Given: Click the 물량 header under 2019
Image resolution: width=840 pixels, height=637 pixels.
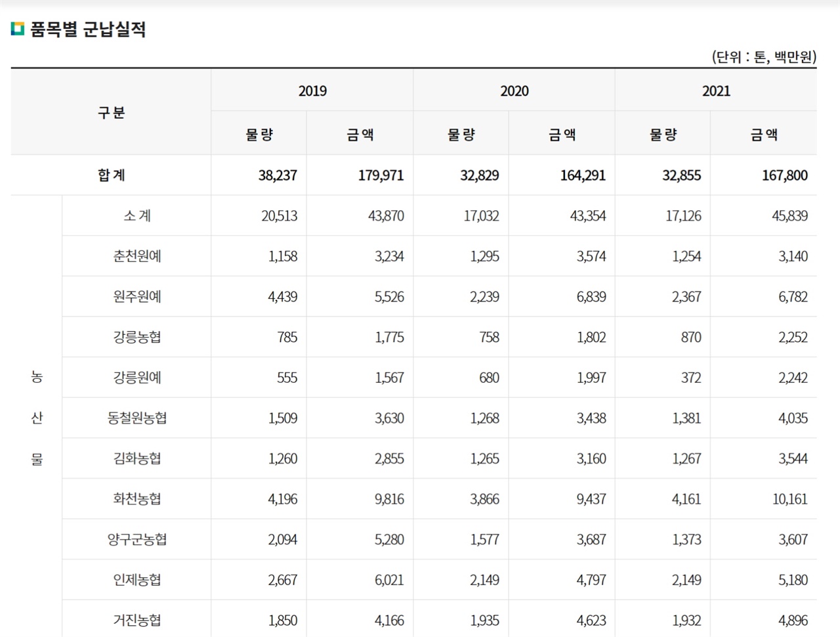Looking at the screenshot, I should click(x=259, y=135).
